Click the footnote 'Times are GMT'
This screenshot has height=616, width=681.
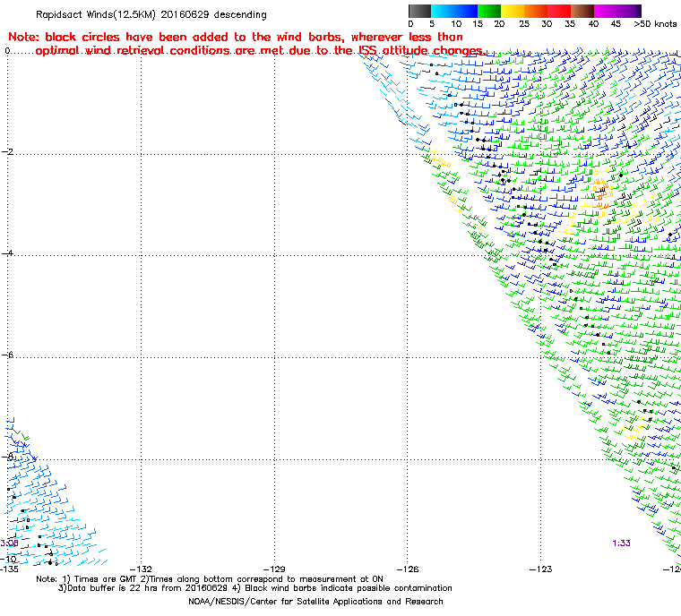pos(105,579)
